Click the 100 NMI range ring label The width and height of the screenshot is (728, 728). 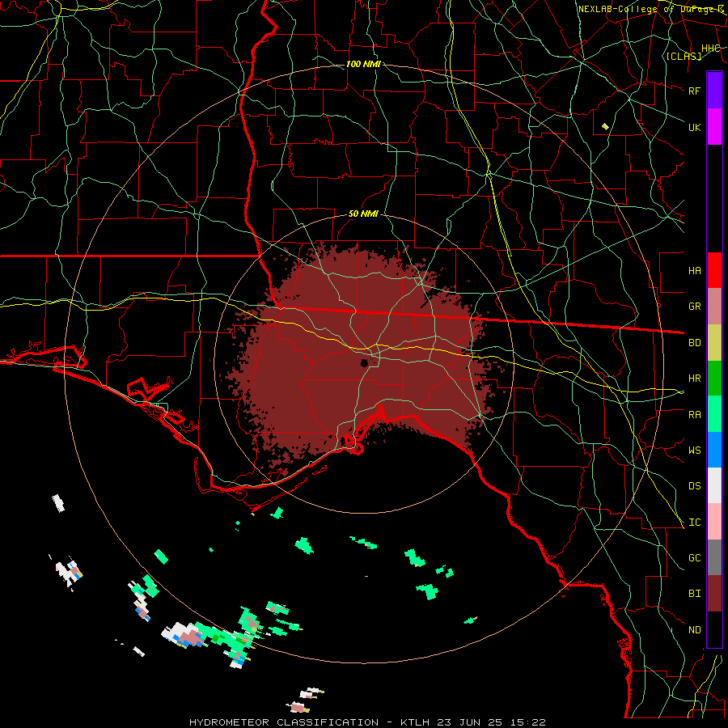[x=363, y=64]
